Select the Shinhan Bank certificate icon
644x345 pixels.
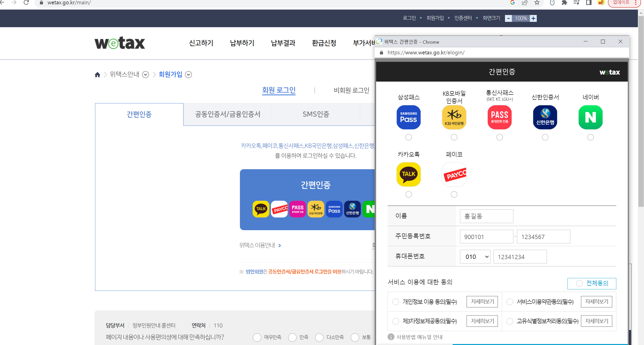[545, 117]
